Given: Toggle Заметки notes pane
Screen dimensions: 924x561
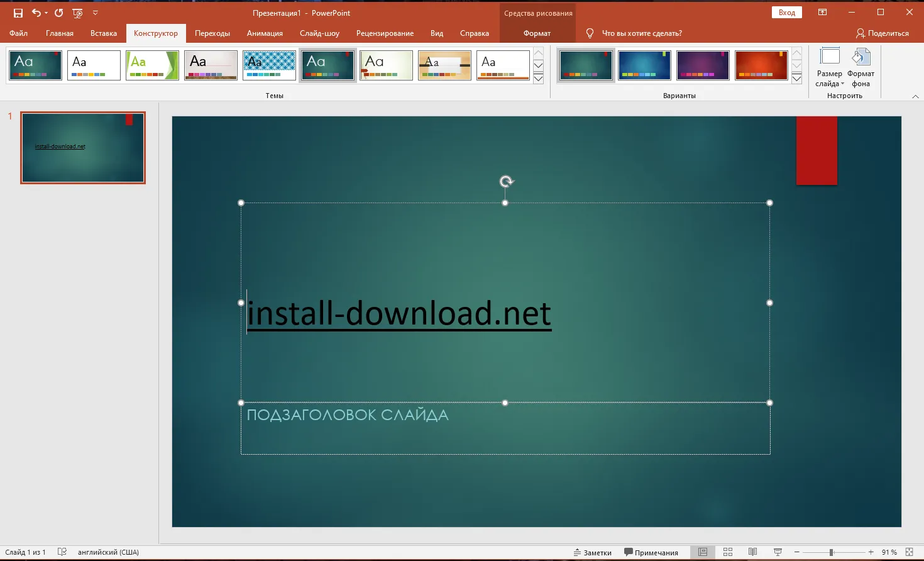Looking at the screenshot, I should pyautogui.click(x=592, y=552).
